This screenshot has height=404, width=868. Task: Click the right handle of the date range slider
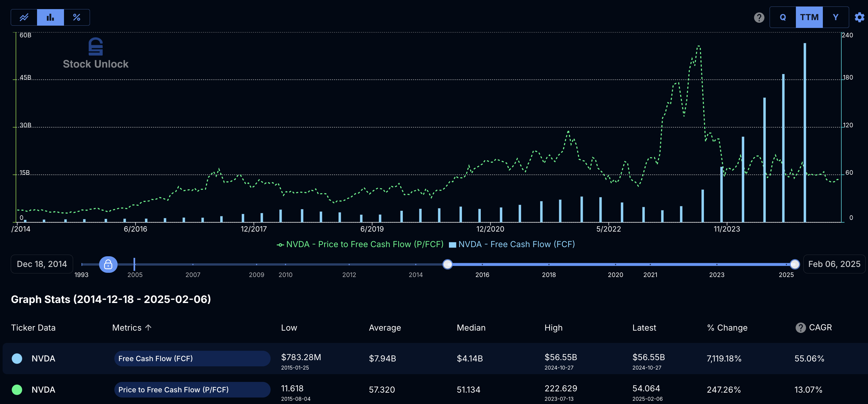click(795, 264)
